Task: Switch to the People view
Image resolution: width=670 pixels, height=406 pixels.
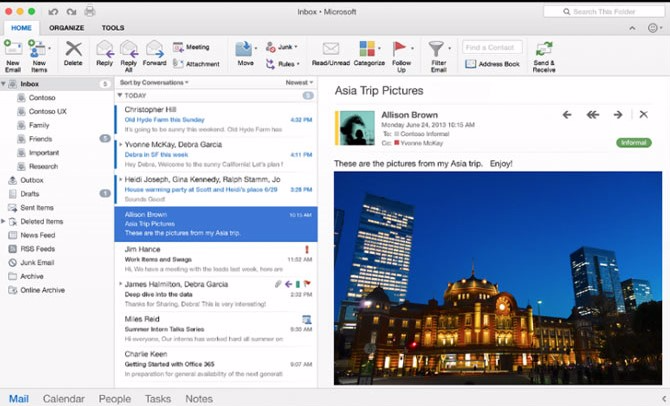Action: tap(114, 398)
